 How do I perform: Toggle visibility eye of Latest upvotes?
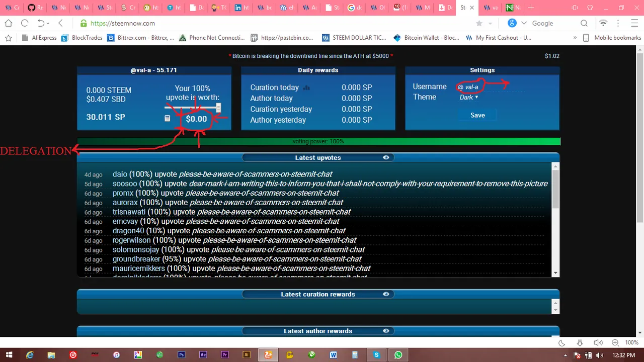(x=386, y=157)
